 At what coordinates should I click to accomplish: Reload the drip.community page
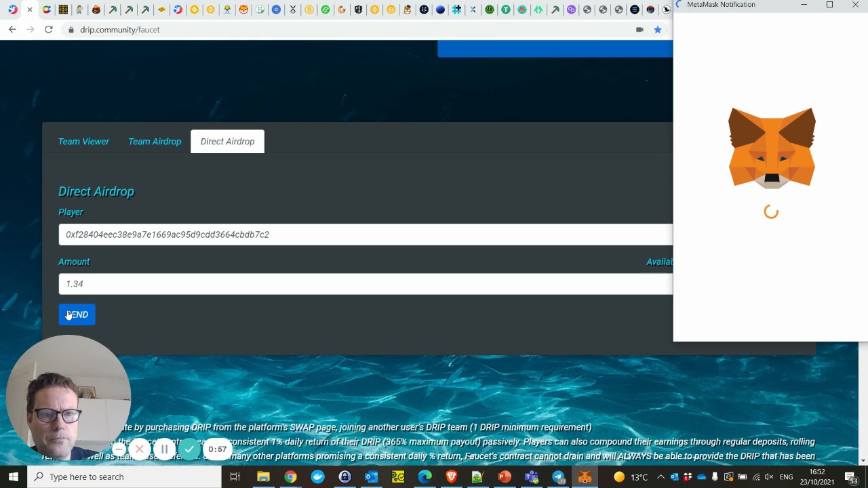(48, 30)
